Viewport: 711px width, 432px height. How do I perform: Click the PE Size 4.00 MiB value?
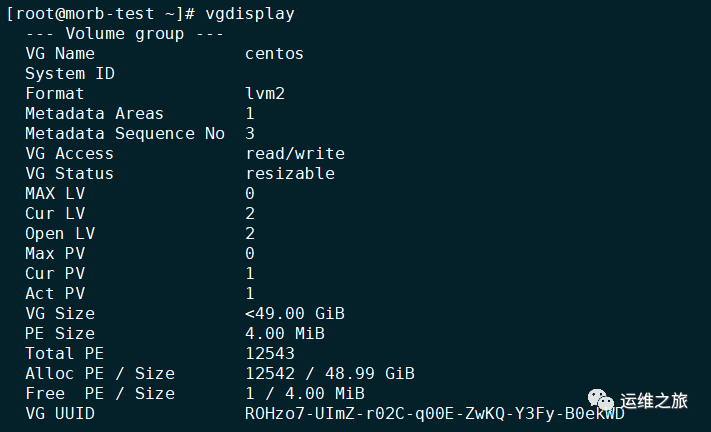(x=284, y=334)
